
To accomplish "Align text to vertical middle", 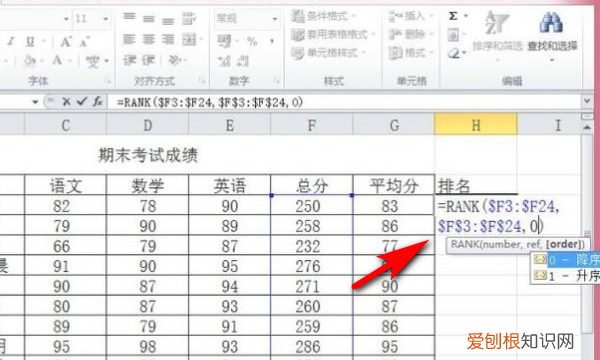I will coord(149,18).
